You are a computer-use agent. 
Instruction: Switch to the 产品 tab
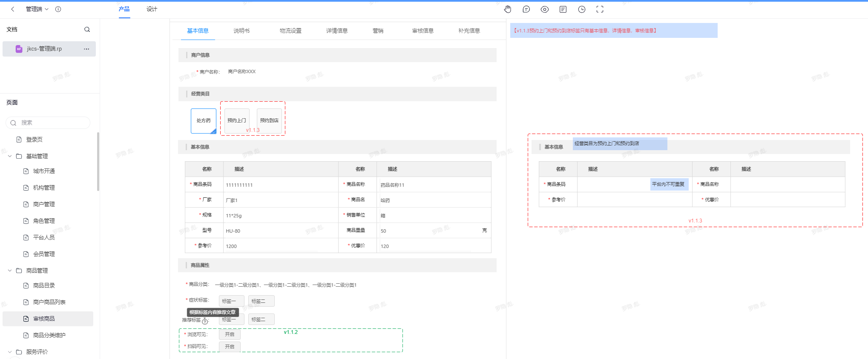click(124, 9)
